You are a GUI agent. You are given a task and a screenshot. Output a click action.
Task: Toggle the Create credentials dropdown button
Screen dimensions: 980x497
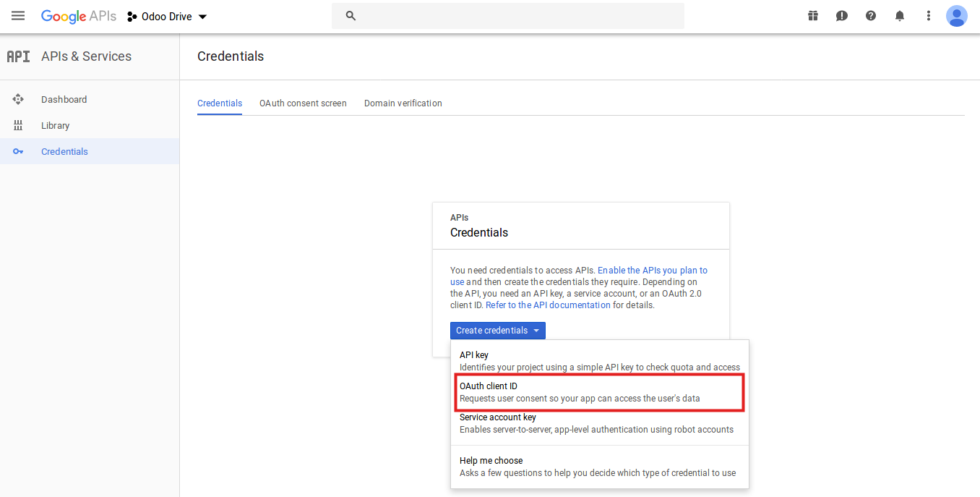[497, 331]
